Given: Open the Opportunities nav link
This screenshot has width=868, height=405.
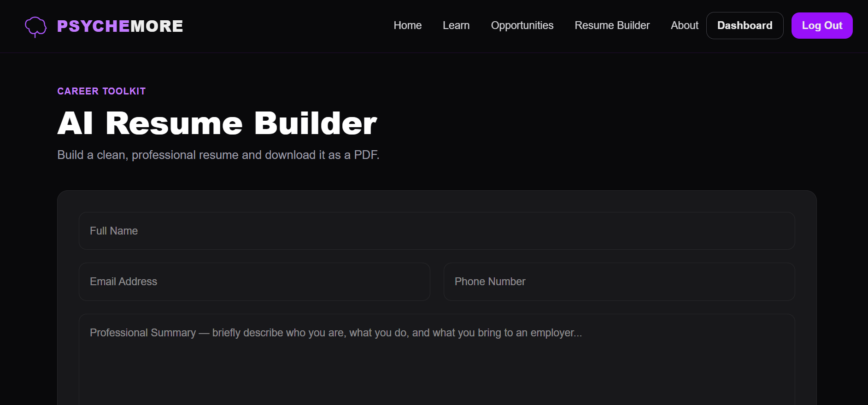Looking at the screenshot, I should pos(522,25).
